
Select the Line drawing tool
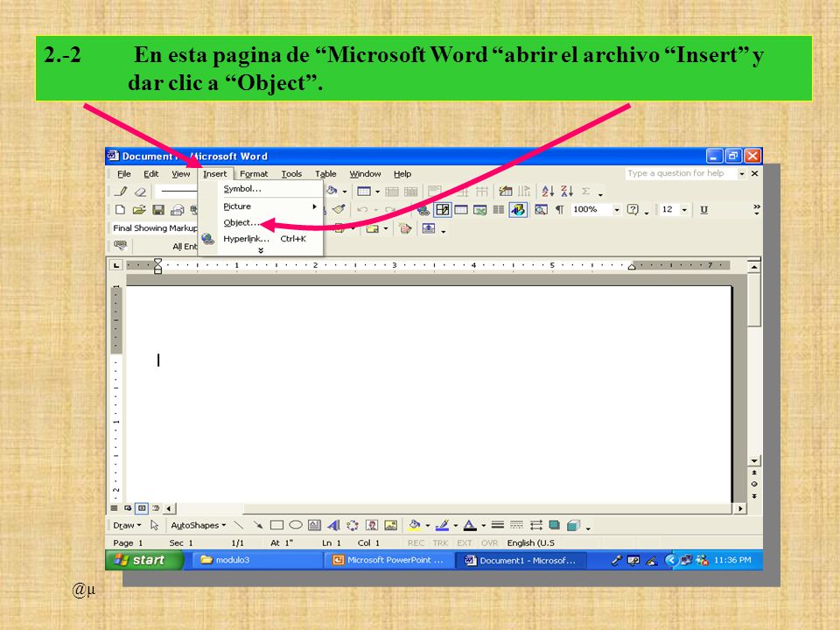pyautogui.click(x=239, y=526)
